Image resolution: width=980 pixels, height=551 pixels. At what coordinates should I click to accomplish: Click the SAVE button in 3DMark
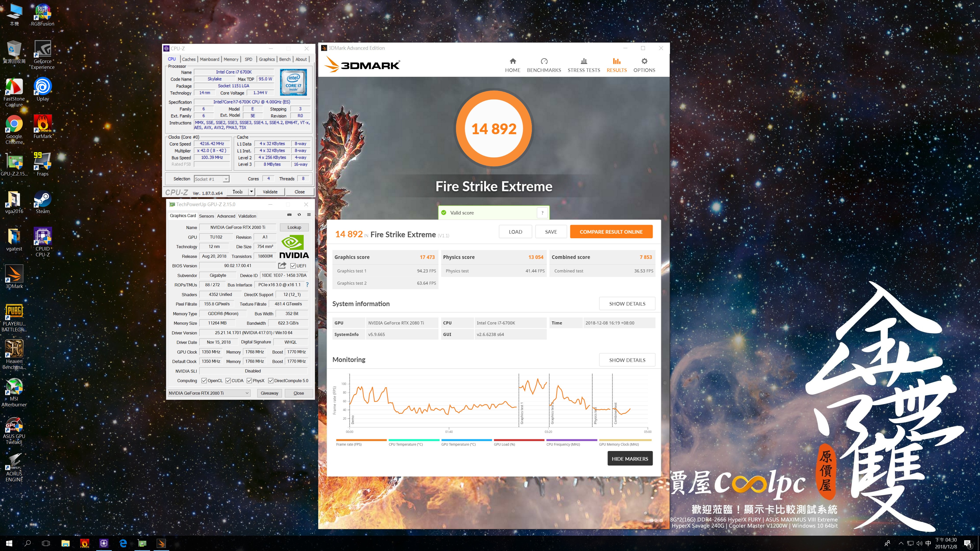click(550, 232)
